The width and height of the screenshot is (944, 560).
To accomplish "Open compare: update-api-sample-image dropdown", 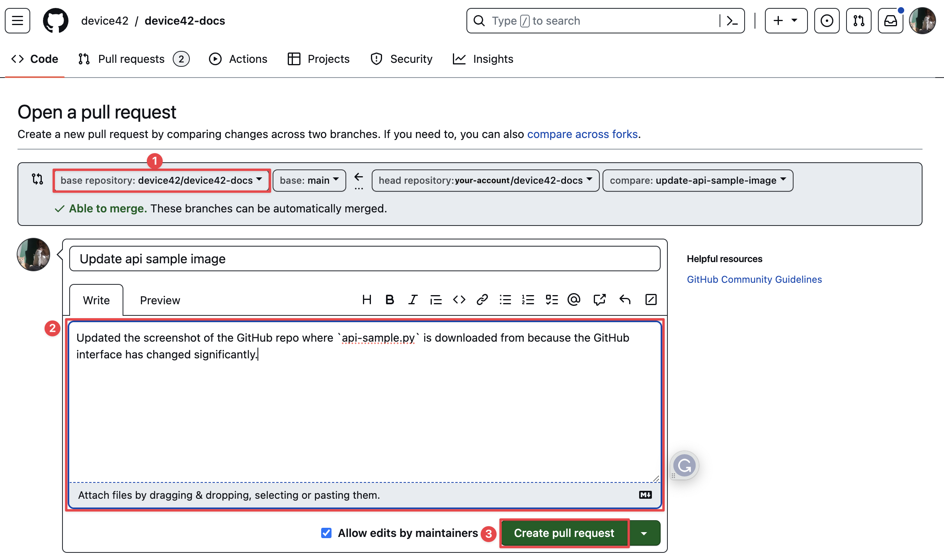I will pyautogui.click(x=698, y=181).
